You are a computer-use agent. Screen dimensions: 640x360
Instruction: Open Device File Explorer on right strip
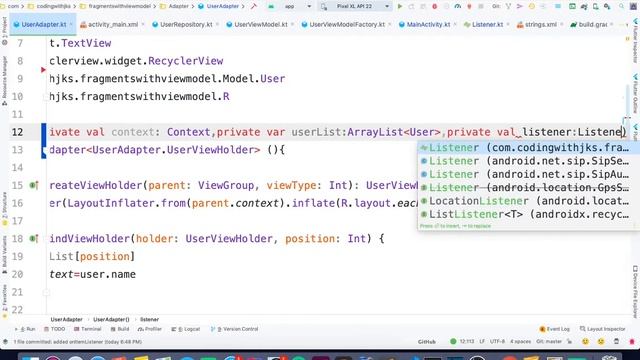pyautogui.click(x=635, y=291)
